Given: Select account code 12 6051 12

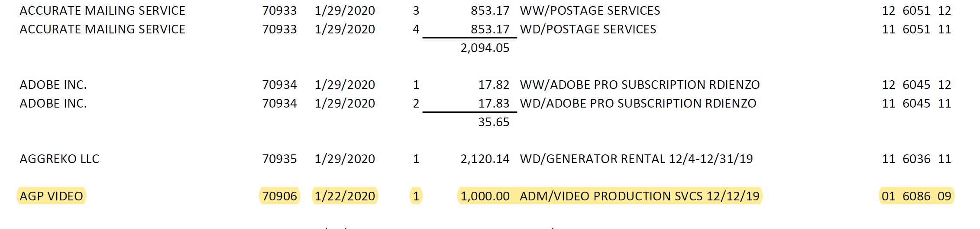Looking at the screenshot, I should (916, 10).
